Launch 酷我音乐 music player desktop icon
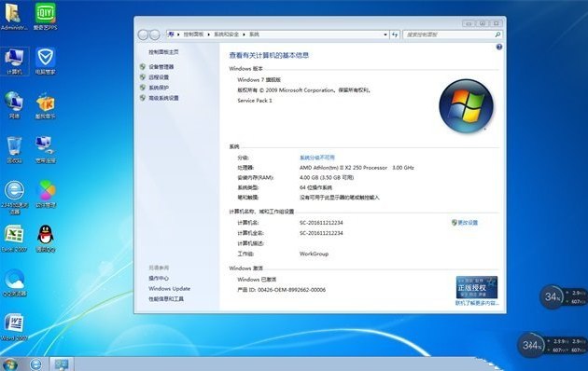Viewport: 588px width, 371px height. point(46,105)
